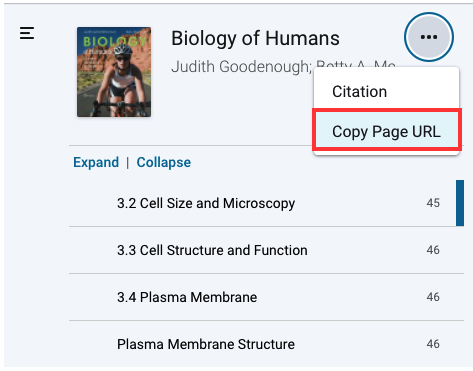Click page number 46 beside 3.4 Plasma Membrane
473x371 pixels.
point(433,297)
